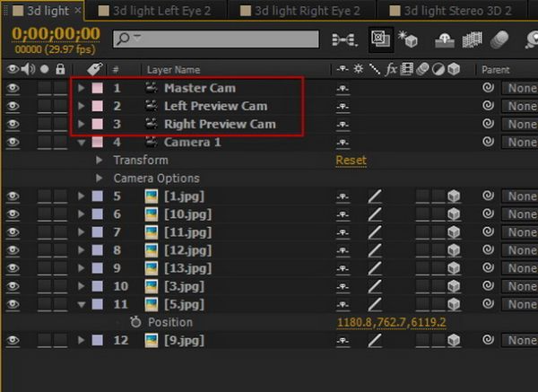This screenshot has height=392, width=538.
Task: Click the lavender label swatch of 1.jpg
Action: (97, 196)
